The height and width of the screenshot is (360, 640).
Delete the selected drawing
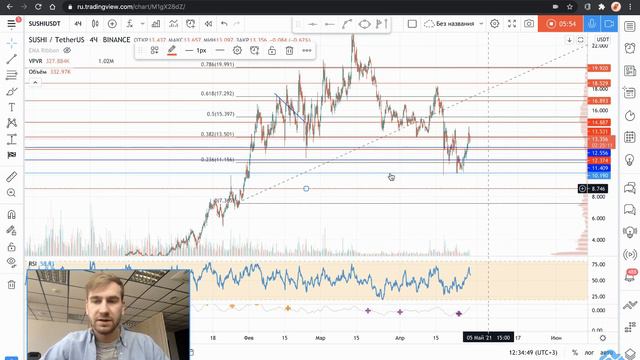pyautogui.click(x=289, y=51)
